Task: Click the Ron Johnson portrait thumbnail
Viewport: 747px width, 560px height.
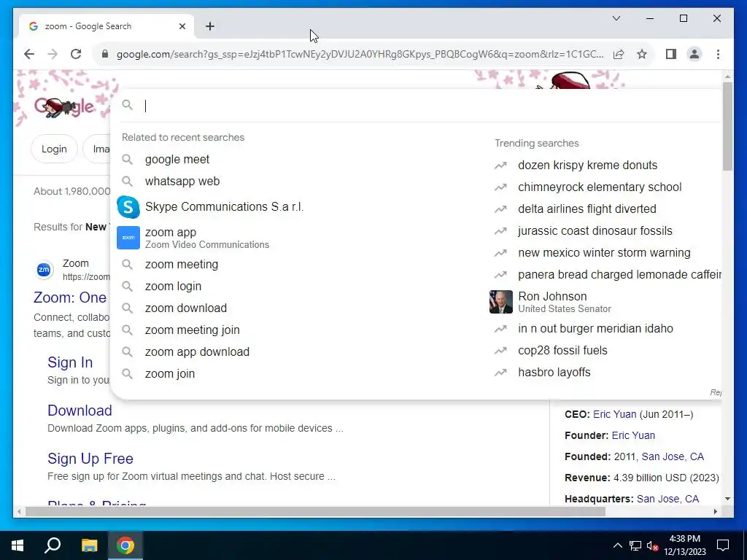Action: (500, 302)
